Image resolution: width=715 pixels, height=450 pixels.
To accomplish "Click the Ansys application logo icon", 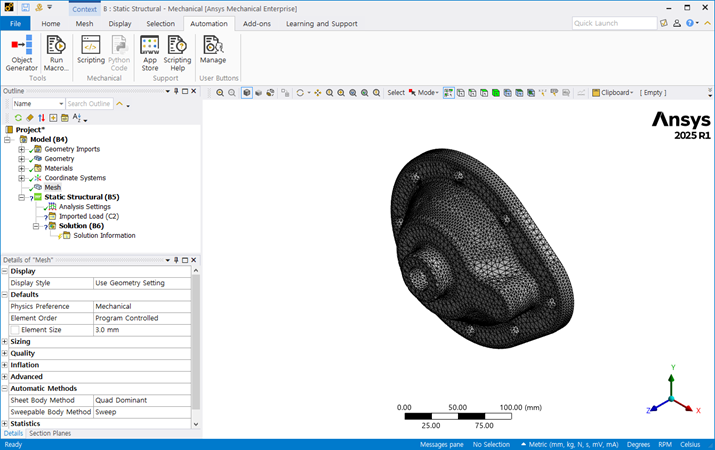I will pos(9,7).
